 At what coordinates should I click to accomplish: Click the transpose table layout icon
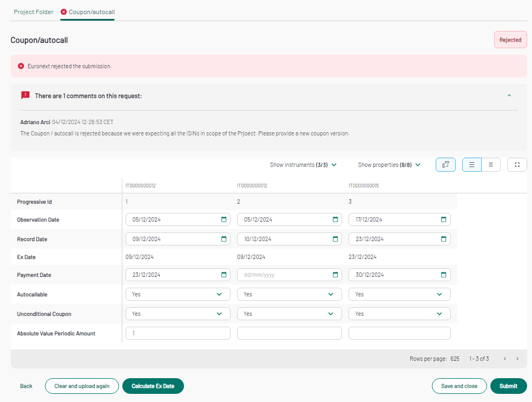(x=445, y=165)
